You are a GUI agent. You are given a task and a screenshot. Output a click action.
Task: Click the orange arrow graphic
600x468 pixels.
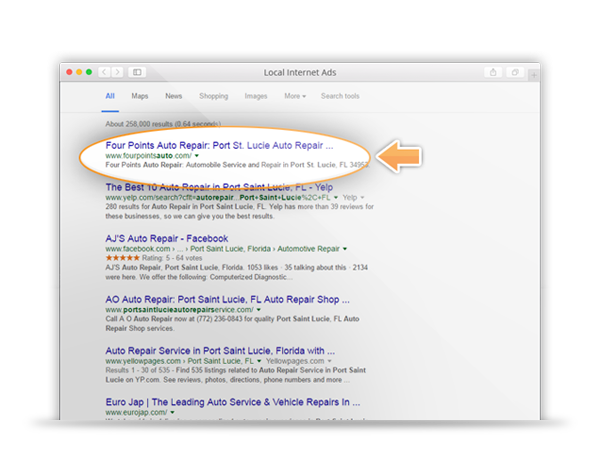coord(400,155)
